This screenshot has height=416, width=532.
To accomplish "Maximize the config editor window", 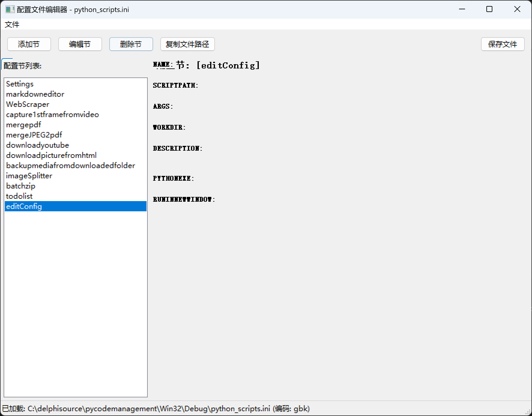I will pyautogui.click(x=489, y=9).
